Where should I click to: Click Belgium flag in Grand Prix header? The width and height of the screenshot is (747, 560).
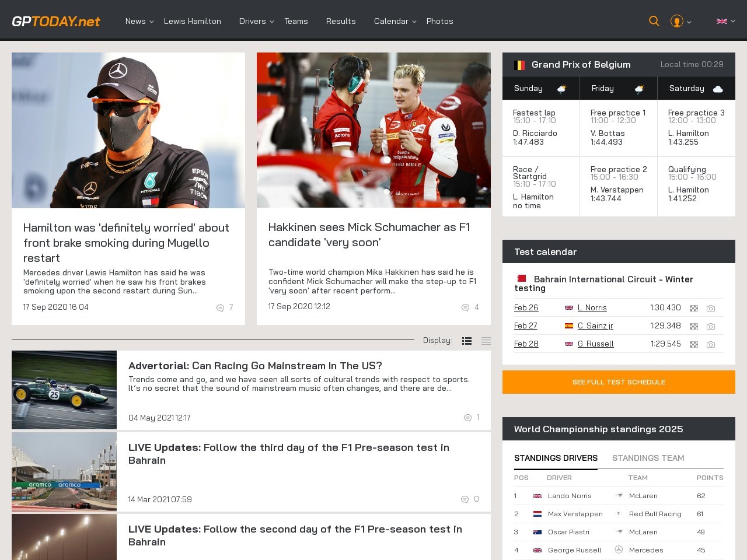click(x=519, y=65)
